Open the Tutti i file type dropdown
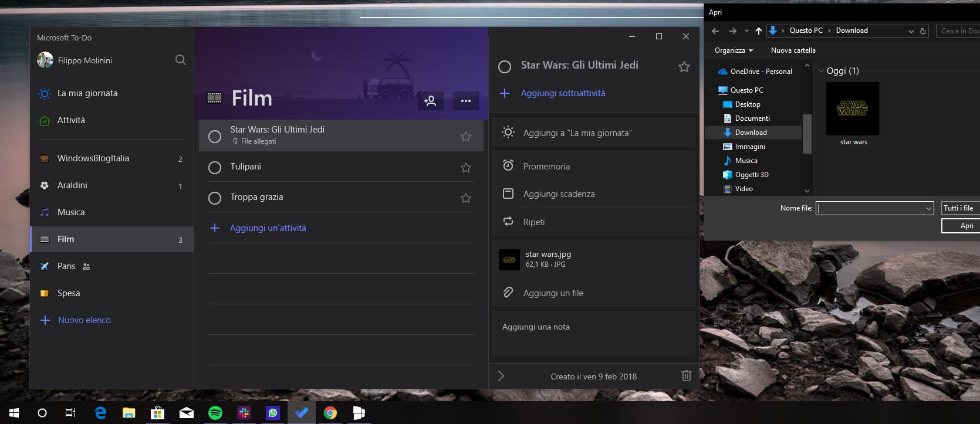Screen dimensions: 980x424 [x=961, y=208]
